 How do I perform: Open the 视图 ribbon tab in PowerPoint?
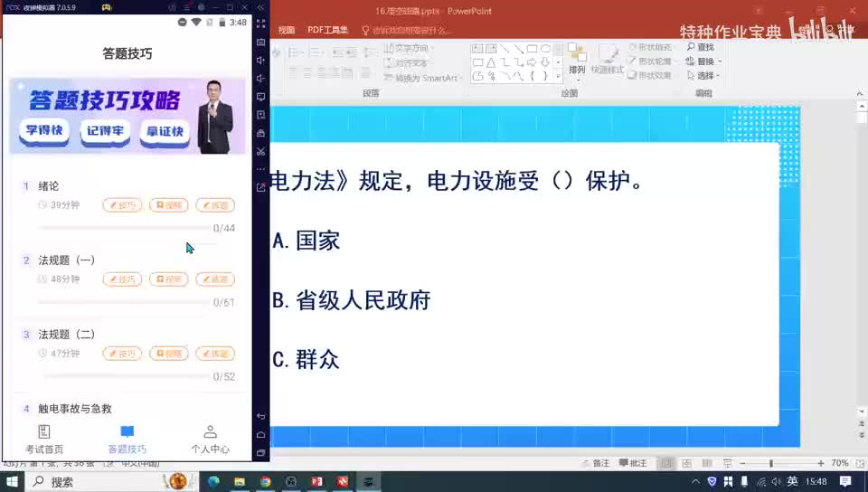click(287, 30)
